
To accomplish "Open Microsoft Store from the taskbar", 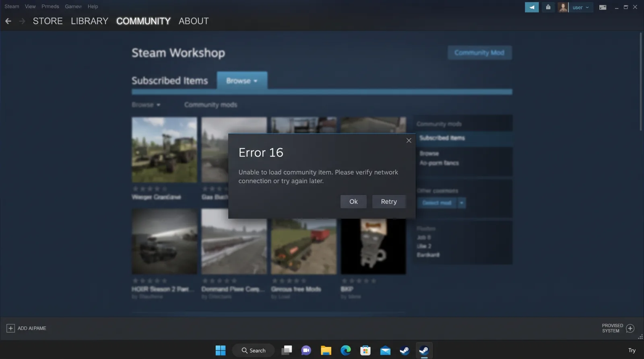I will pyautogui.click(x=365, y=350).
